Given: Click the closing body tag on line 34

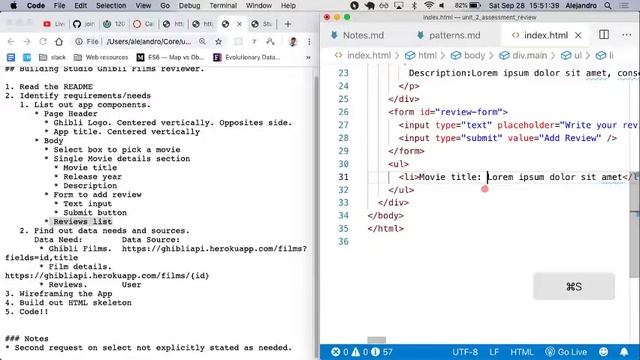Looking at the screenshot, I should click(385, 216).
